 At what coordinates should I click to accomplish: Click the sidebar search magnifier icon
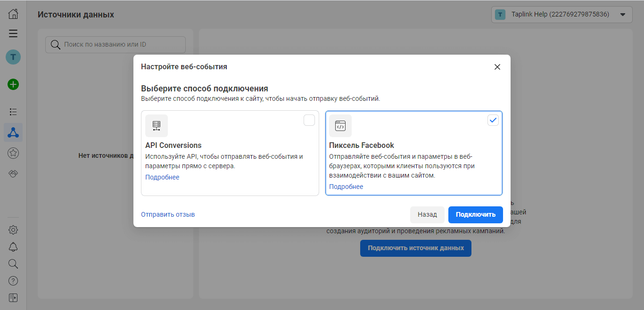click(13, 264)
